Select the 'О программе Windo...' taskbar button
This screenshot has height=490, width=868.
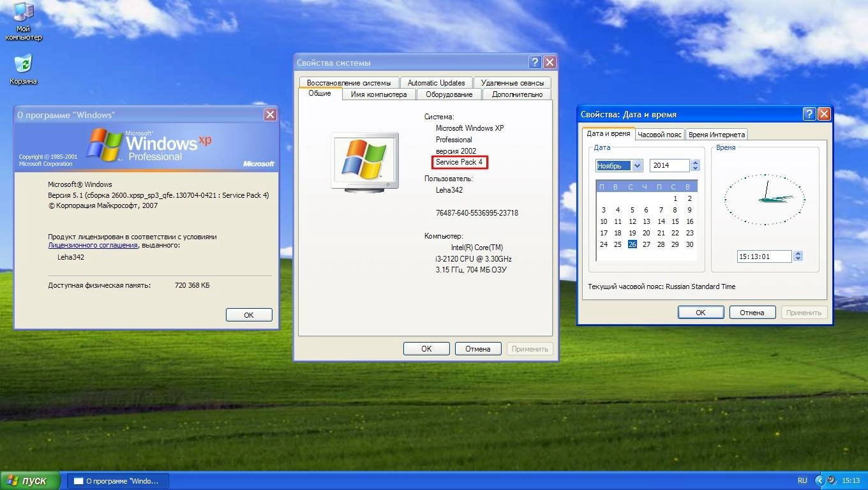click(119, 480)
